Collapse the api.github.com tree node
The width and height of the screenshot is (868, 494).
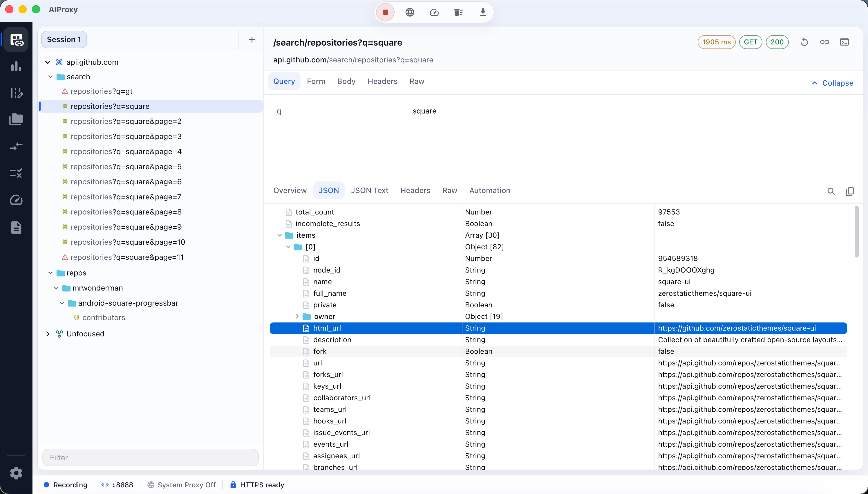tap(48, 62)
